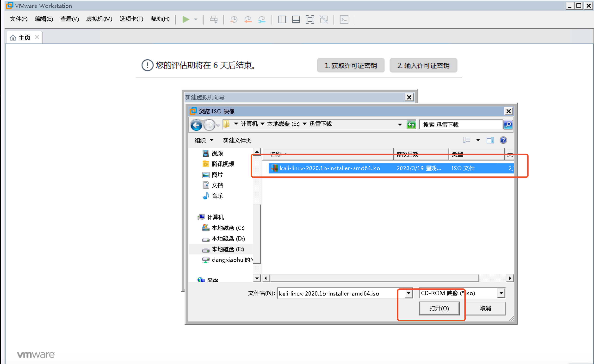
Task: Click the back arrow in ISO browser
Action: tap(196, 125)
